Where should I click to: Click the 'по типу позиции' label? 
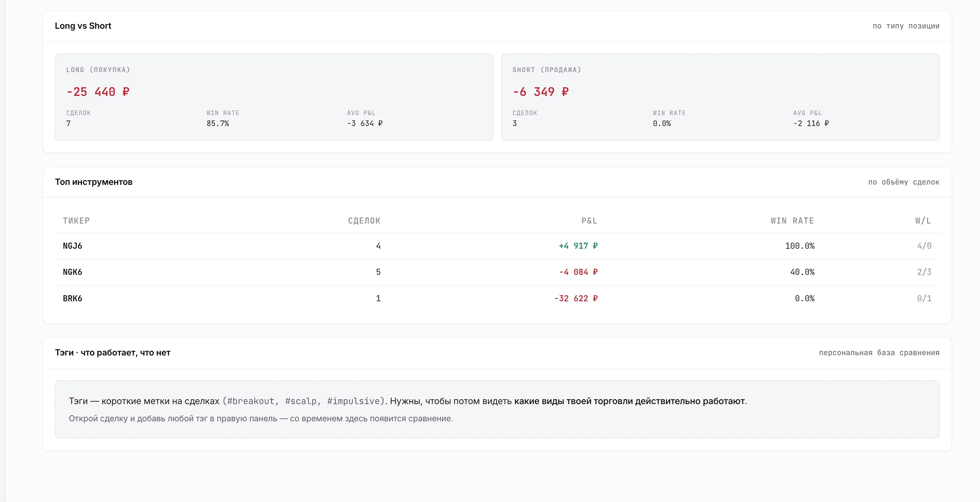pyautogui.click(x=906, y=26)
